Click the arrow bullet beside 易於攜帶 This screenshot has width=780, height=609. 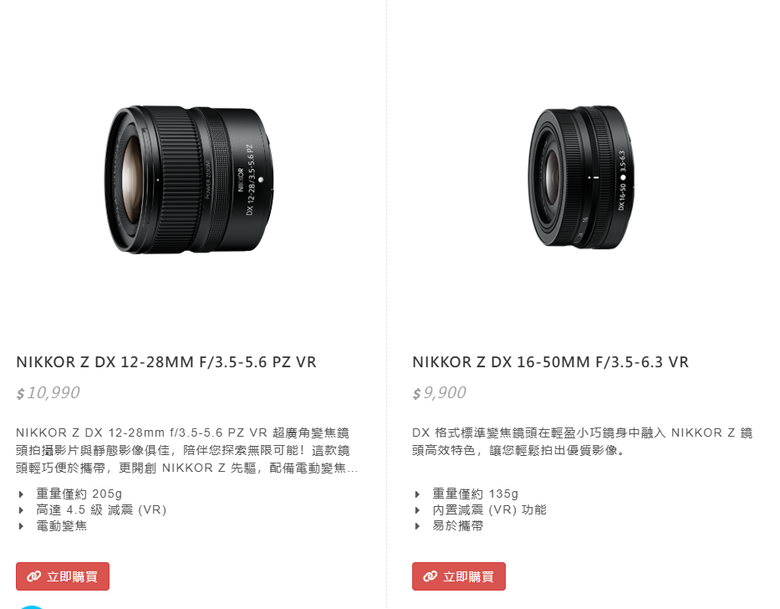(417, 526)
